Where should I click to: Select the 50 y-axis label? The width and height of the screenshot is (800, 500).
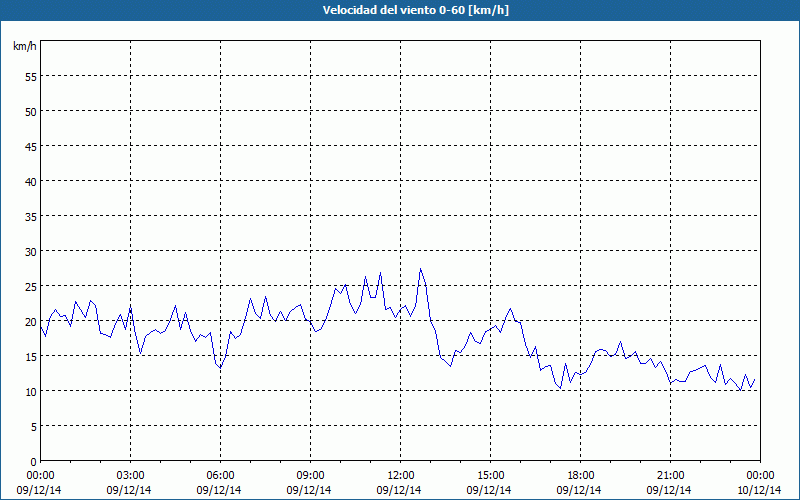(31, 112)
